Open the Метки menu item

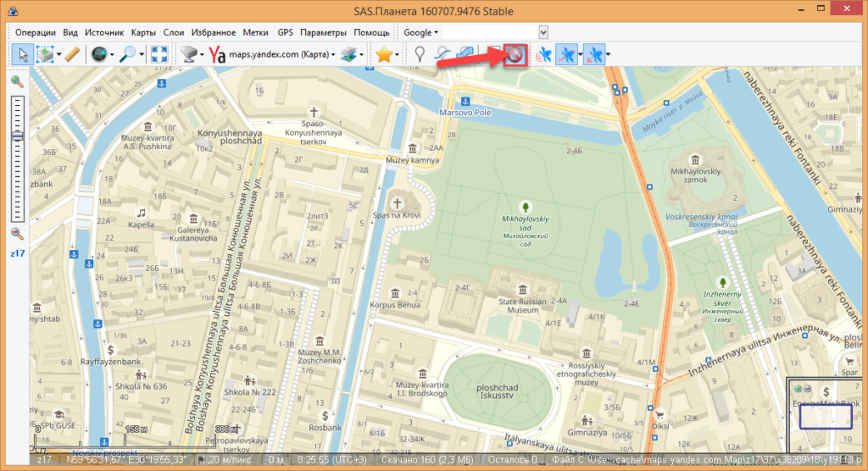255,32
